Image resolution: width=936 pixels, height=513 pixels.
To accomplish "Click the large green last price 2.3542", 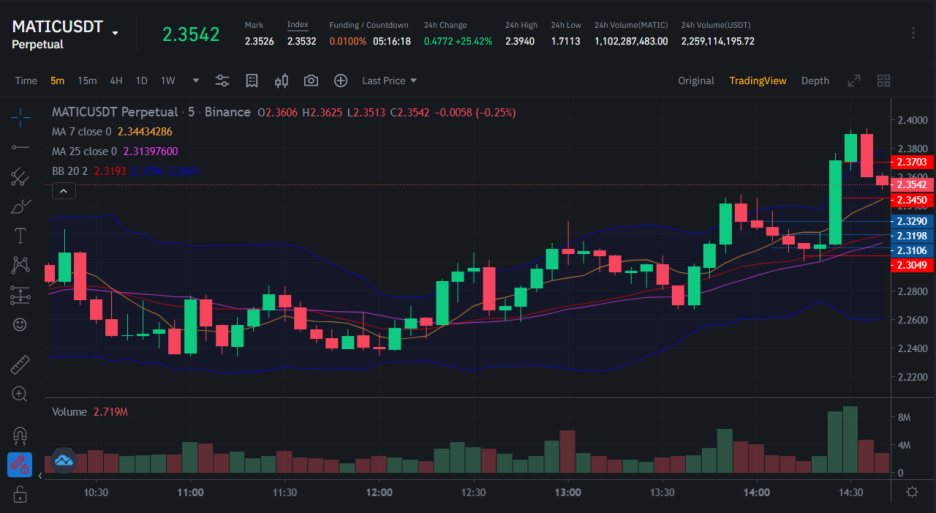I will tap(191, 34).
